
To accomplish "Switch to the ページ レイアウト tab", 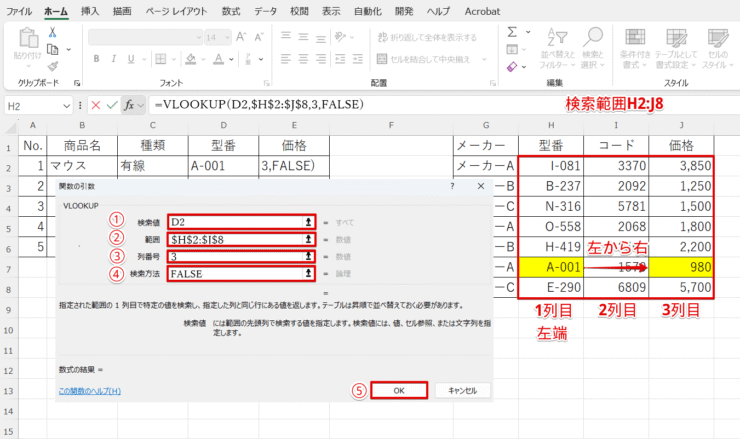I will click(176, 11).
